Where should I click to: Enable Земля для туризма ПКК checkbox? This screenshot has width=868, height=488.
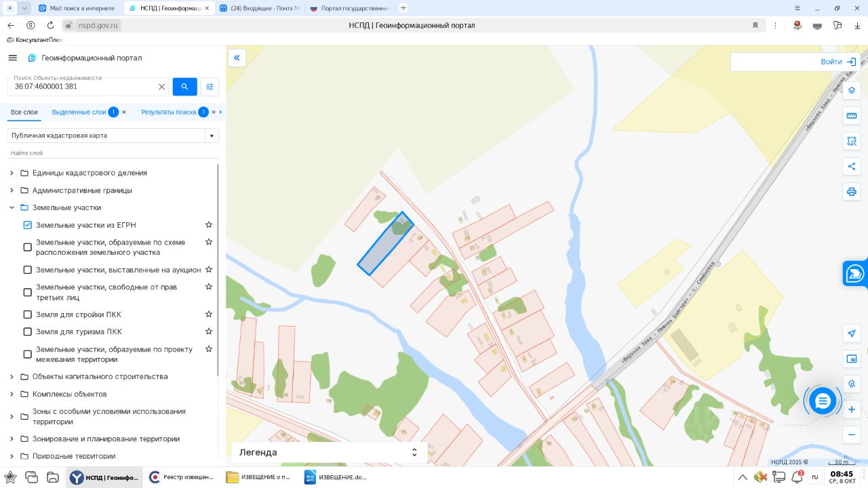[28, 332]
